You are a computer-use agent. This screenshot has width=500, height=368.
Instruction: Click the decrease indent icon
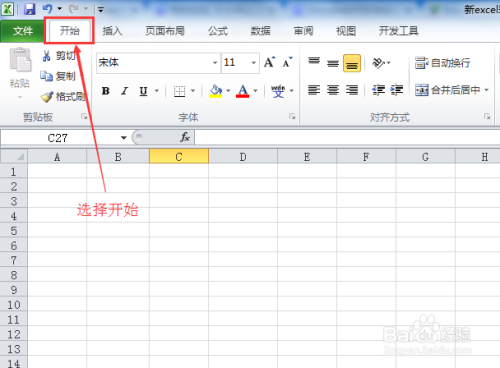(378, 90)
